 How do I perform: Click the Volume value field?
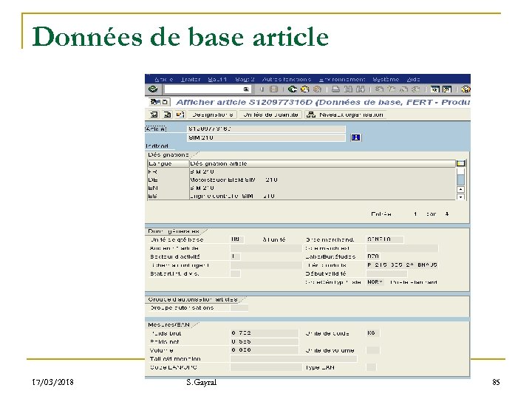pyautogui.click(x=264, y=350)
